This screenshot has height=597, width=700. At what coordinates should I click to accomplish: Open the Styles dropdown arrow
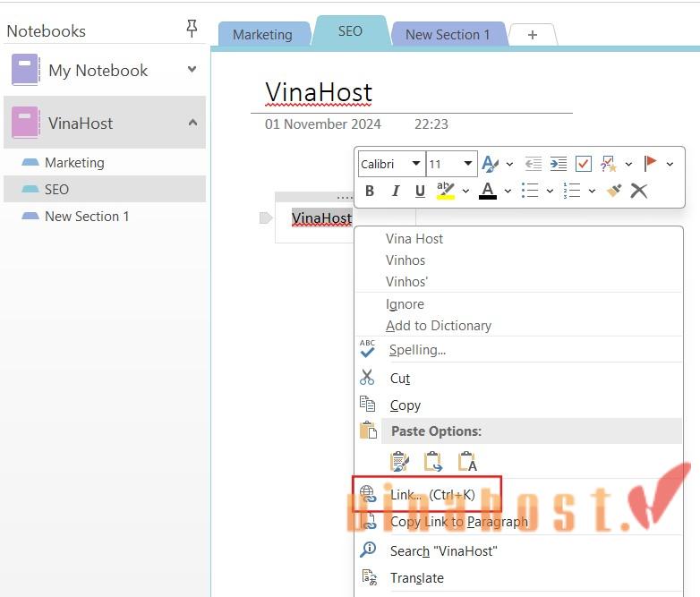pos(509,165)
